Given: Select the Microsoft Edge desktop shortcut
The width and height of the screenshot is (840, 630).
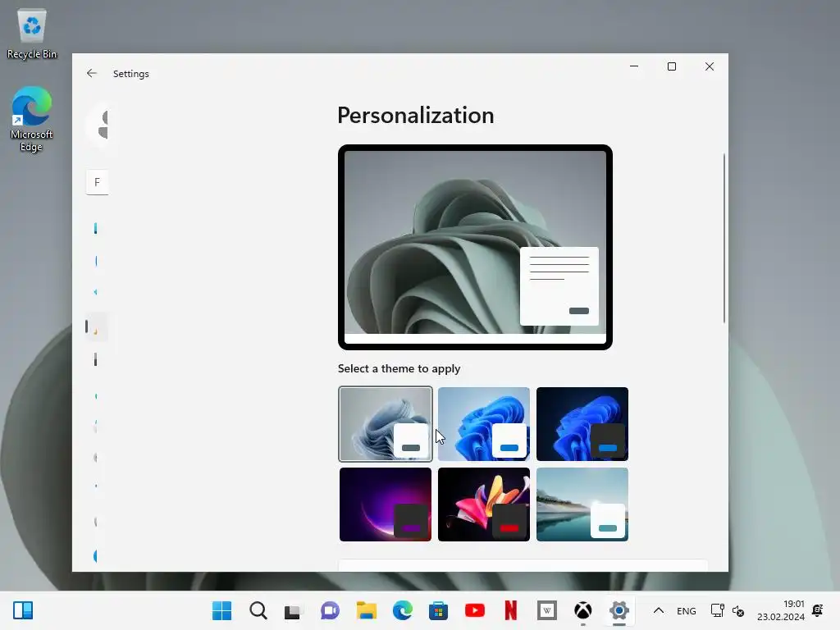Looking at the screenshot, I should pyautogui.click(x=32, y=119).
